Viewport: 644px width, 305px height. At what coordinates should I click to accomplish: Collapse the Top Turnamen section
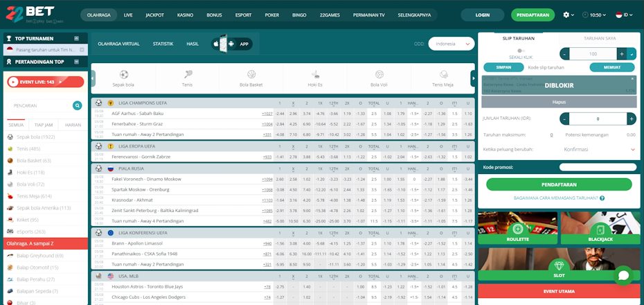pyautogui.click(x=76, y=38)
